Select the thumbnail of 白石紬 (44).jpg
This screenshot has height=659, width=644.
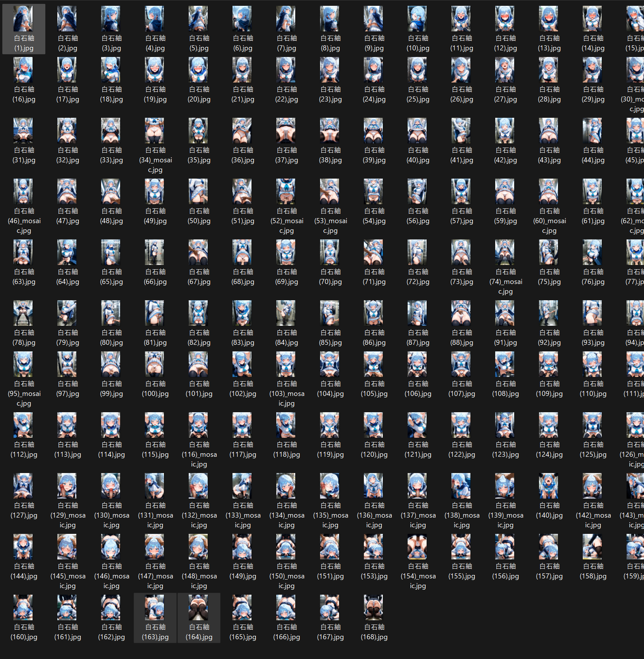[592, 131]
